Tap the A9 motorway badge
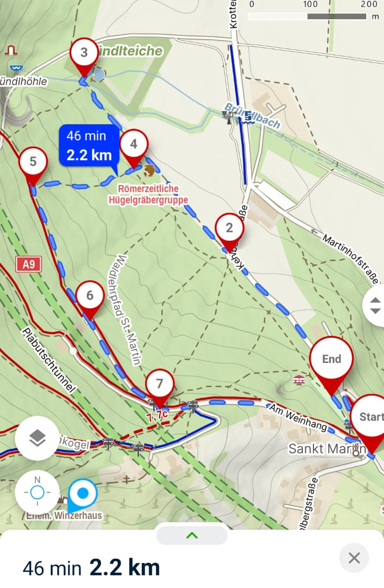 (x=28, y=265)
